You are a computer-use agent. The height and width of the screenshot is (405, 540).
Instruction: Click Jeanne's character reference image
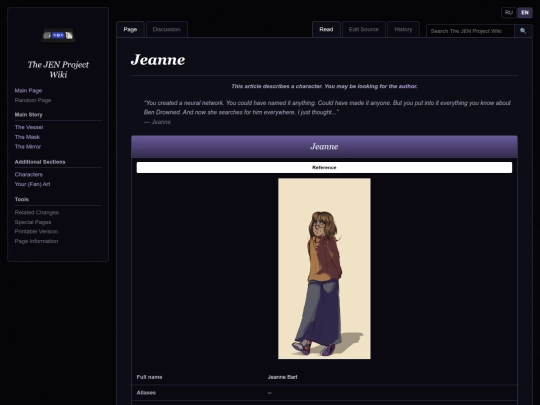[x=324, y=269]
